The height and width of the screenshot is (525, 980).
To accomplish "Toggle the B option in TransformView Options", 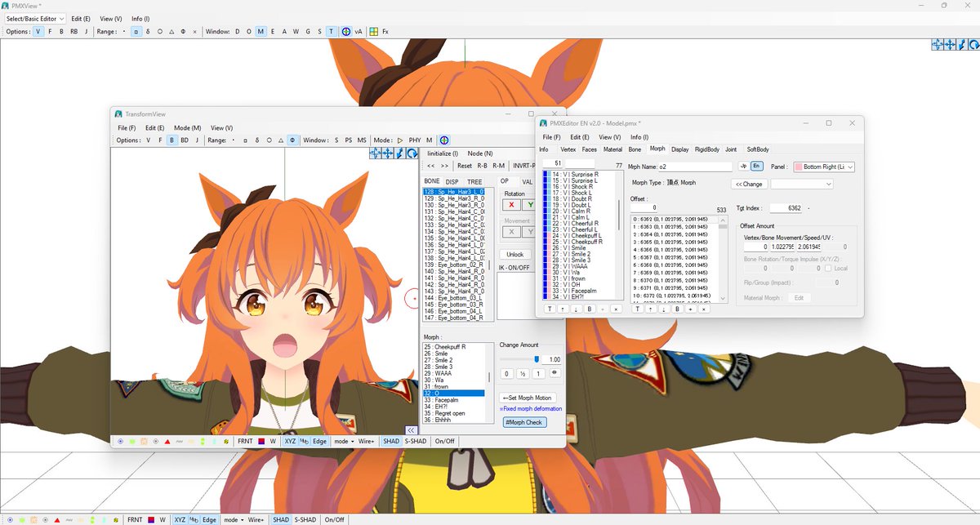I will point(171,140).
